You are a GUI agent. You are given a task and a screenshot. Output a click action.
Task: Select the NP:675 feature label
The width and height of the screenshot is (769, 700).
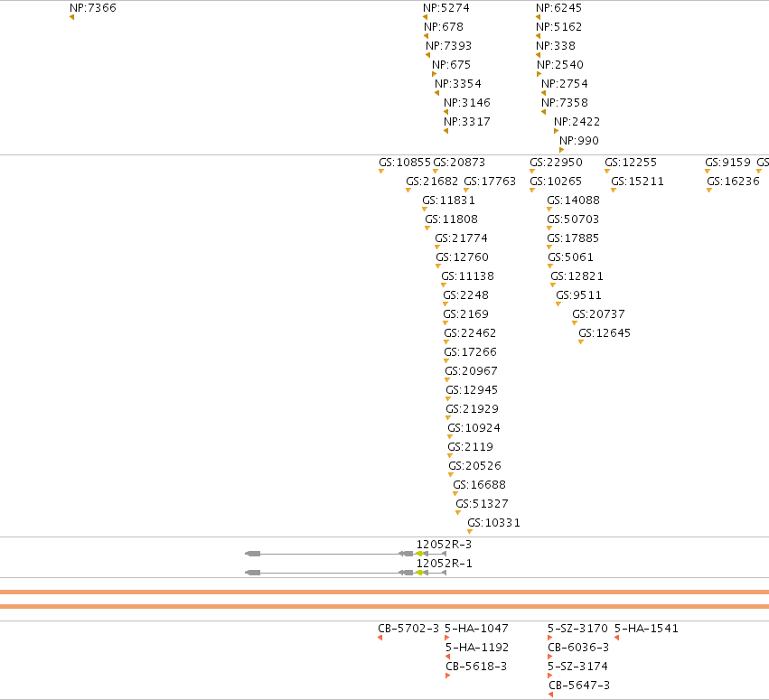(451, 65)
